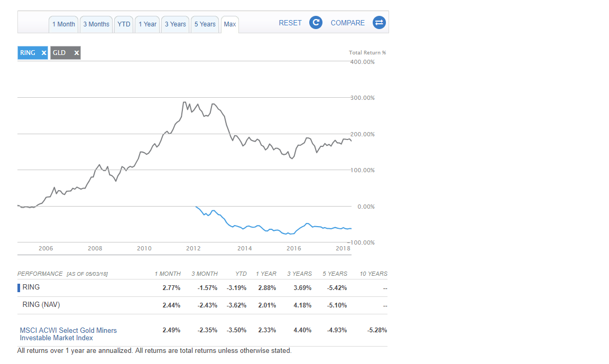Click PERFORMANCE as of 05/03/18 header
The image size is (609, 364).
tap(62, 274)
